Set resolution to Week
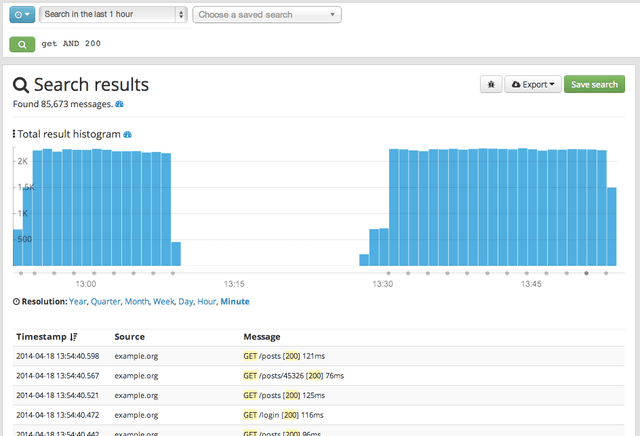The width and height of the screenshot is (640, 436). 164,301
